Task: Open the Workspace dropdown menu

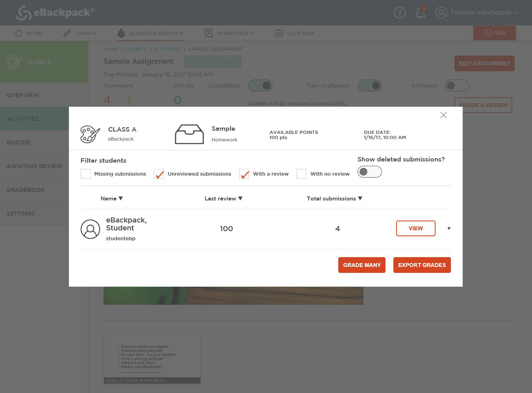Action: click(x=235, y=33)
